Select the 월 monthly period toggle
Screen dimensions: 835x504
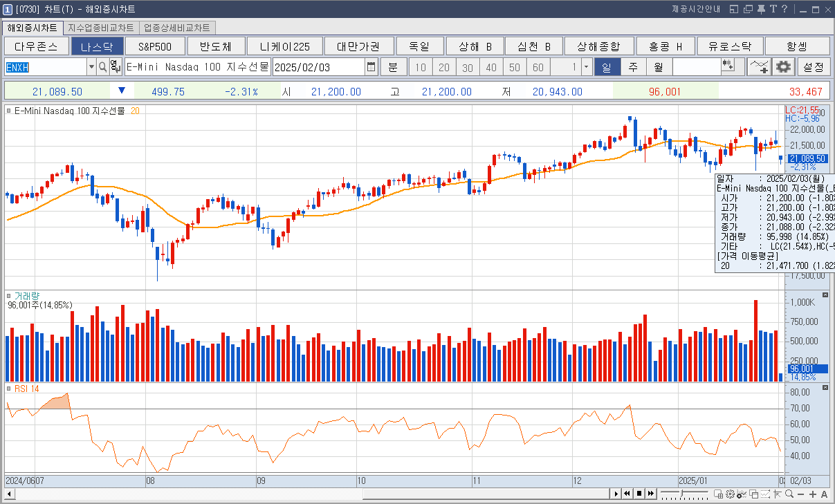[659, 67]
